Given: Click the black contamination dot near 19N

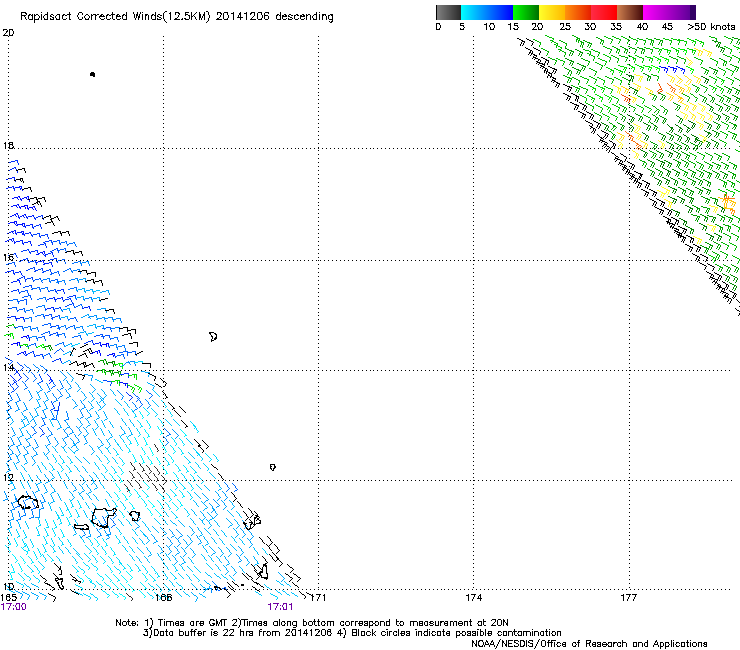Looking at the screenshot, I should click(92, 75).
